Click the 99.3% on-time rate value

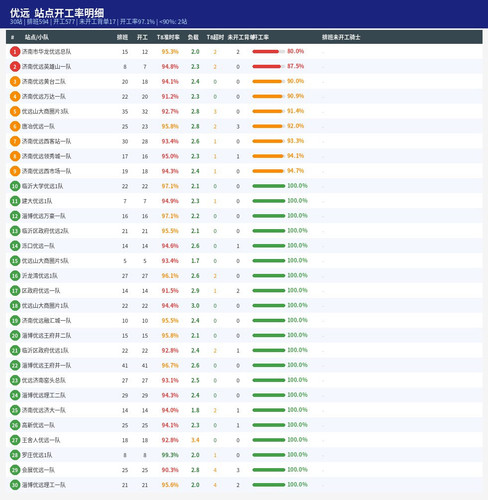point(170,455)
